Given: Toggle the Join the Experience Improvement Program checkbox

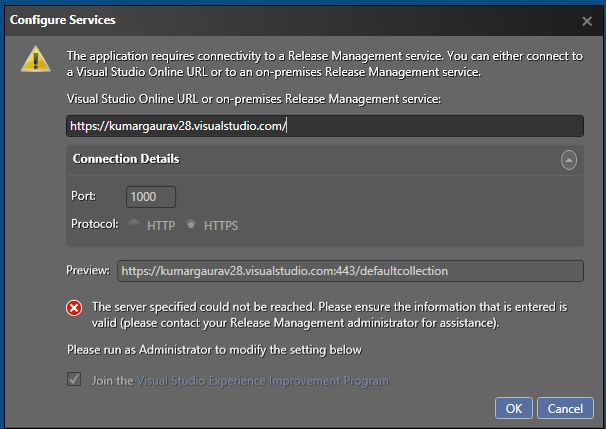Looking at the screenshot, I should (x=74, y=379).
